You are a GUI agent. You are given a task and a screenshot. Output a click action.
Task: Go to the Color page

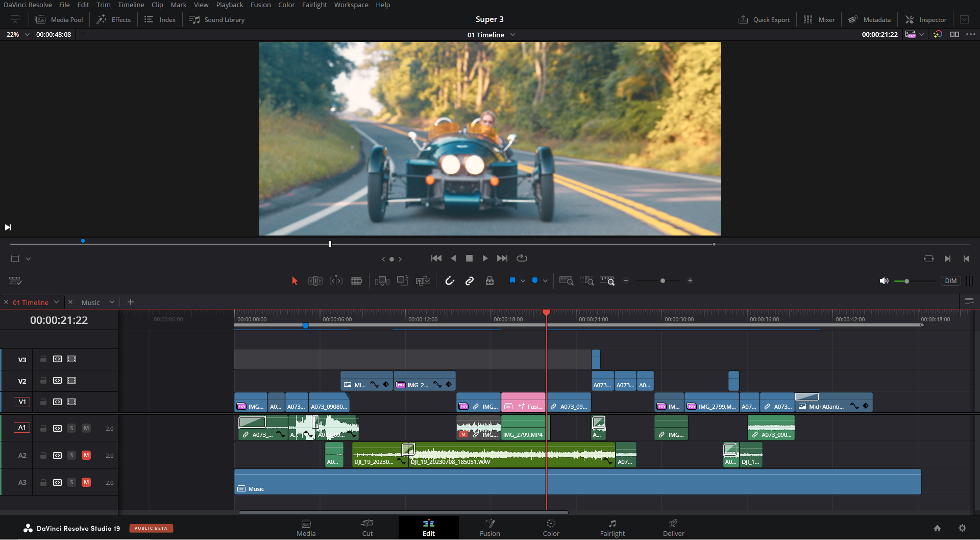point(551,528)
